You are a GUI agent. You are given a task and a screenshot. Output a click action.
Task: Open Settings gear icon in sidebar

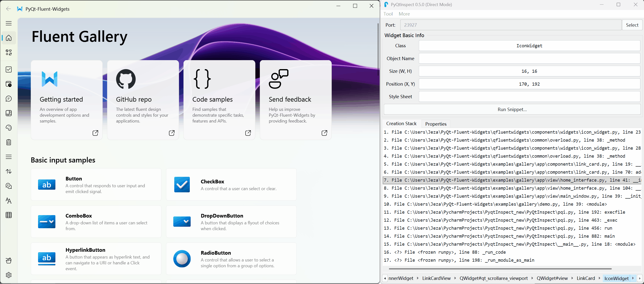pos(9,275)
